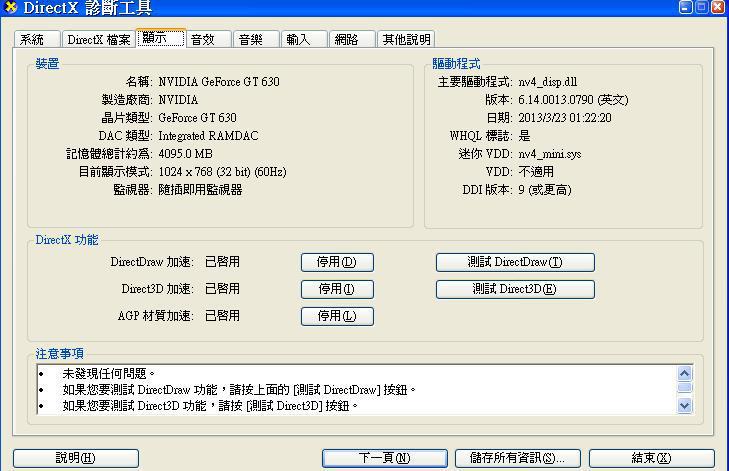
Task: Disable Direct3D acceleration with 停用(I)
Action: click(337, 289)
